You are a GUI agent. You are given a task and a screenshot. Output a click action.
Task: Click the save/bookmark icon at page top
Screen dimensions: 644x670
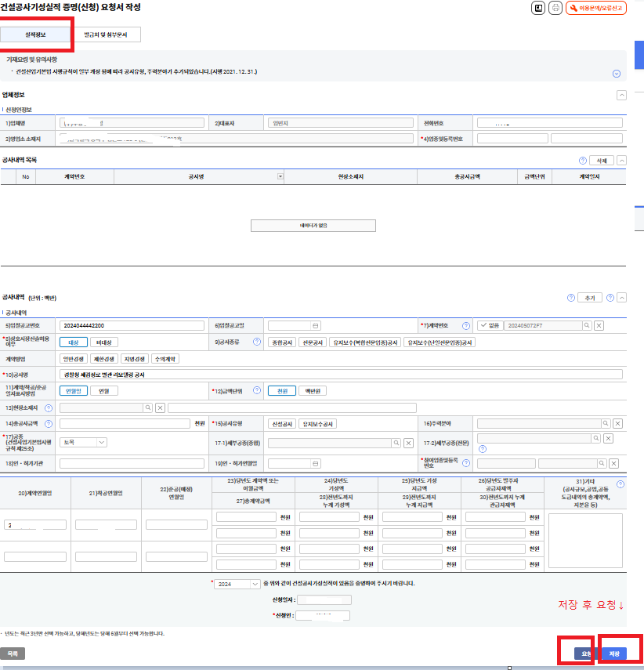coord(538,8)
